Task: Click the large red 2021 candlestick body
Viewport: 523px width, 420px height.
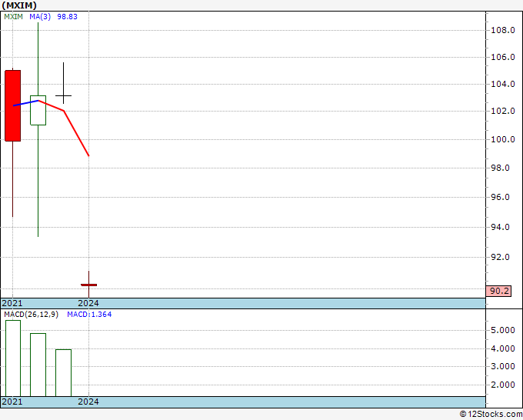Action: [x=12, y=105]
